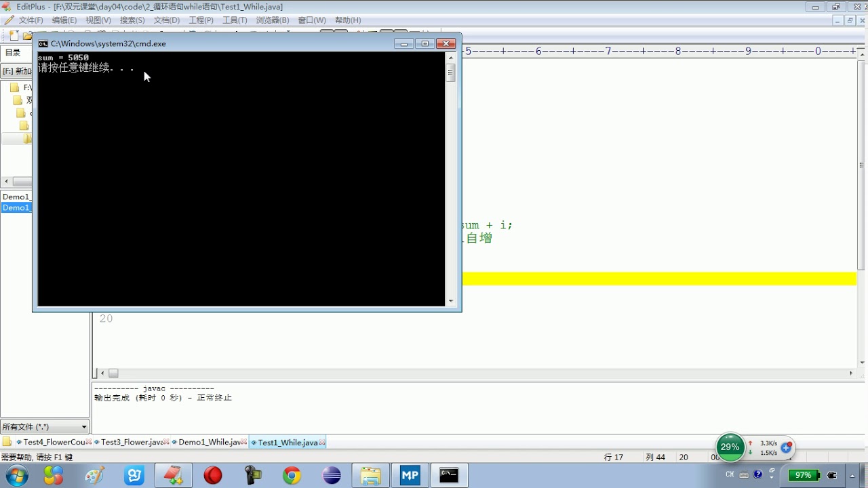Open the MP application in taskbar

[x=410, y=476]
